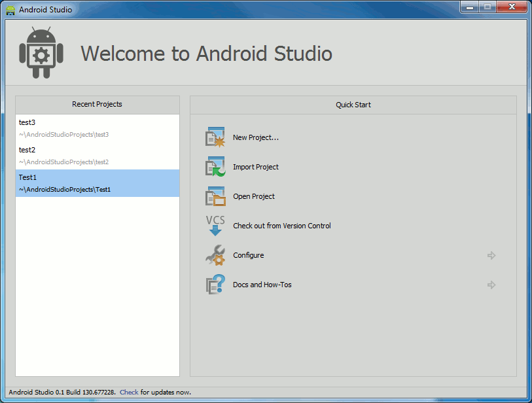The height and width of the screenshot is (403, 532).
Task: Click the New Project star icon
Action: tap(215, 137)
